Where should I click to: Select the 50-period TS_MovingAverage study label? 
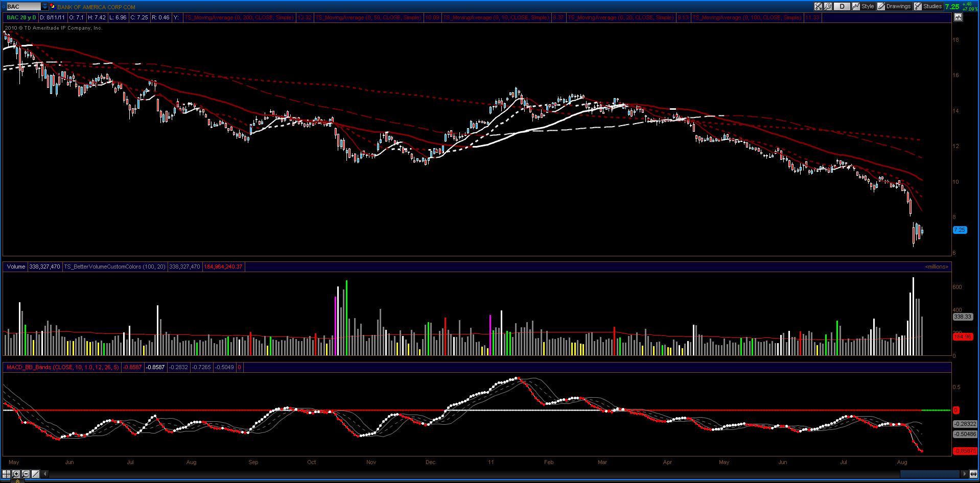tap(368, 17)
